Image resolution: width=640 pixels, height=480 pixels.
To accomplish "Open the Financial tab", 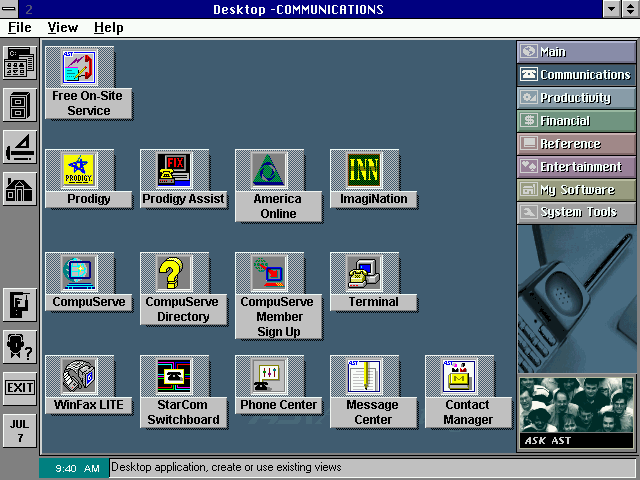I will 576,121.
